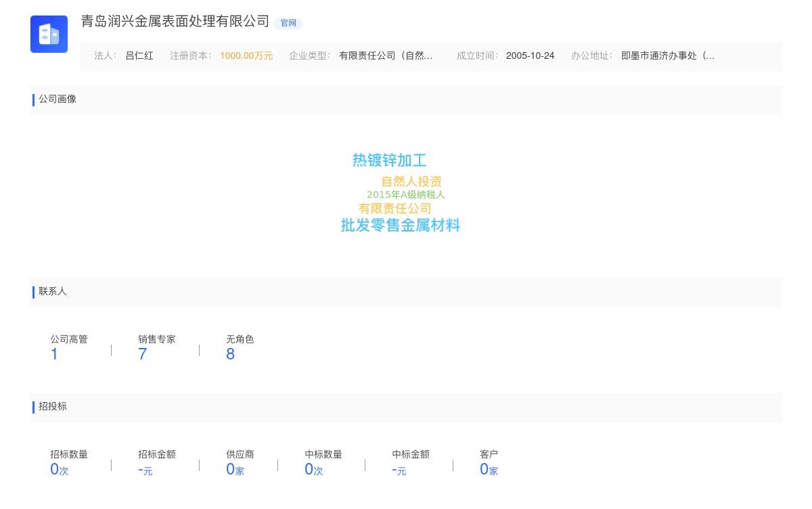Click registered capital 1000.00万元
Screen dimensions: 812x509
246,56
